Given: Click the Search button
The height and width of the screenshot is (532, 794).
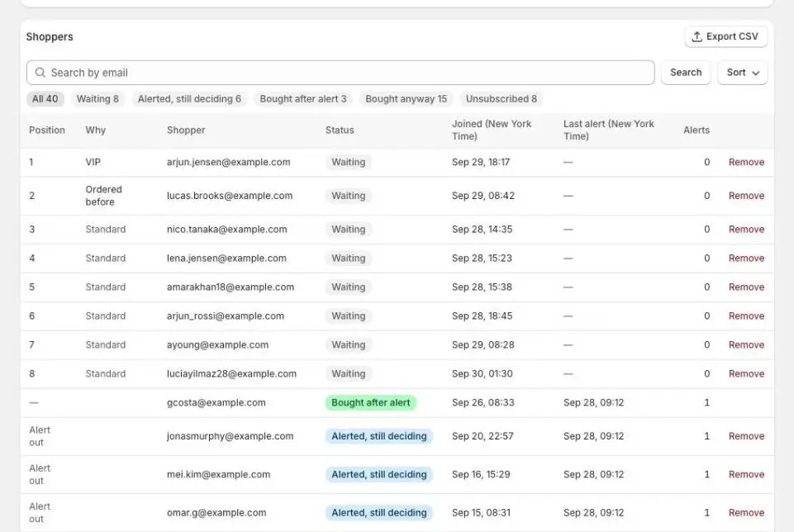Looking at the screenshot, I should (686, 73).
